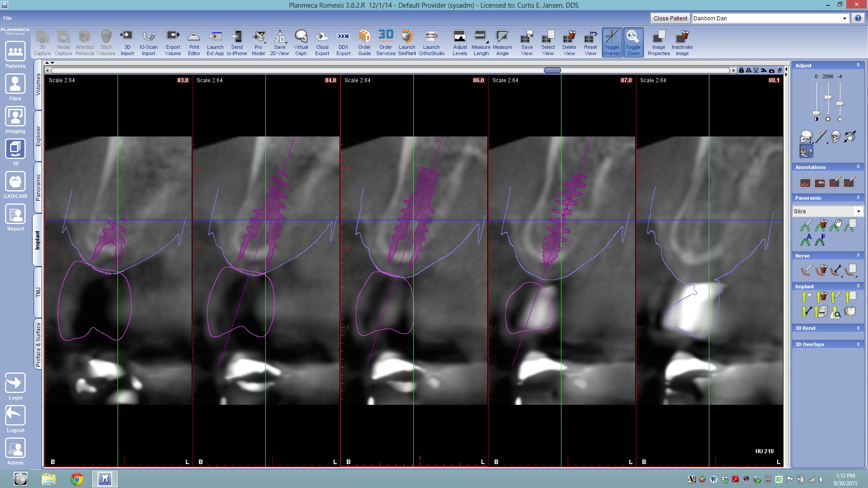The width and height of the screenshot is (868, 488).
Task: Expand the 3D Overlays panel
Action: [x=858, y=344]
